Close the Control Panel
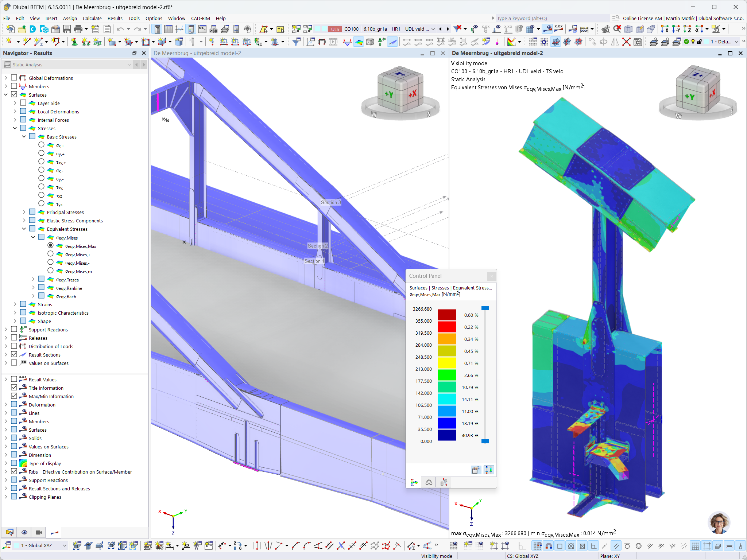This screenshot has width=747, height=560. coord(492,276)
